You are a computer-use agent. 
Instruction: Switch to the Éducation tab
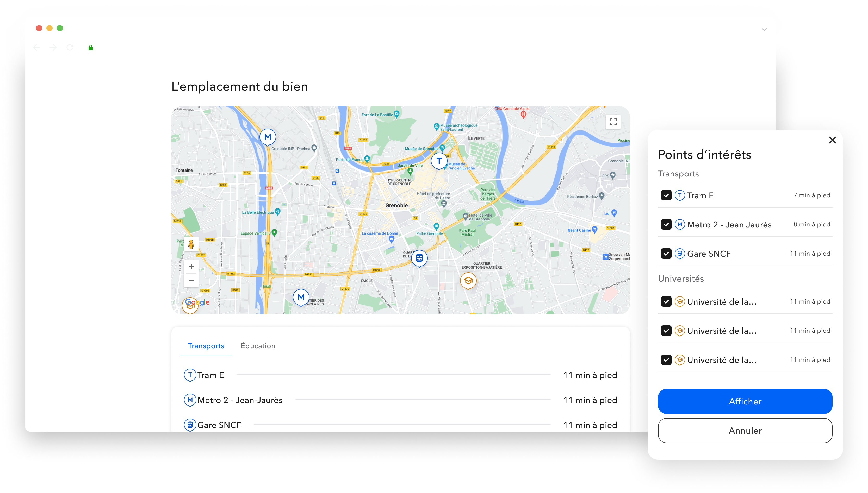258,346
